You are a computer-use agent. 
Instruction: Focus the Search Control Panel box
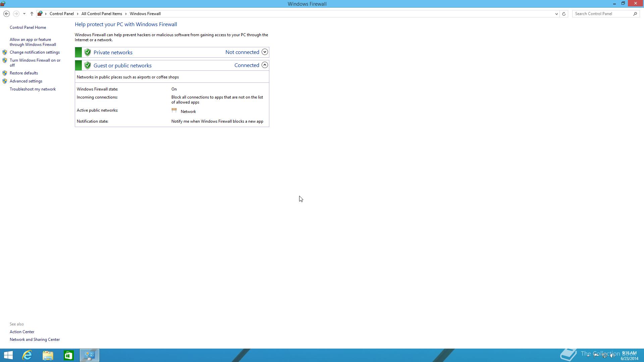point(602,14)
